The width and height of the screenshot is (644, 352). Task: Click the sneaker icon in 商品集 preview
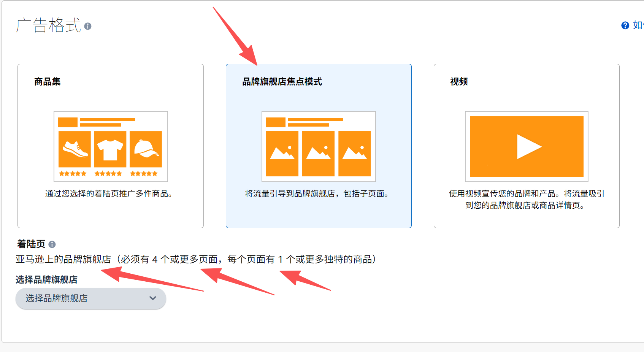tap(75, 149)
